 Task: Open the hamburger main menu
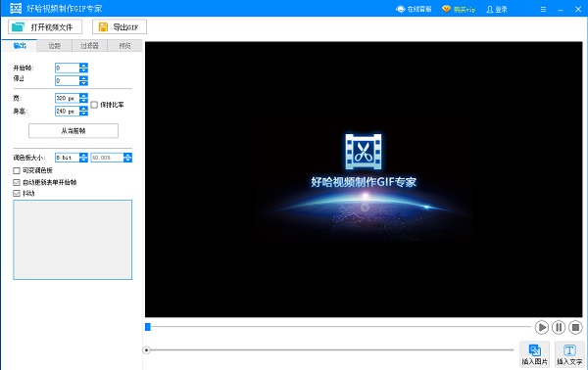coord(543,9)
